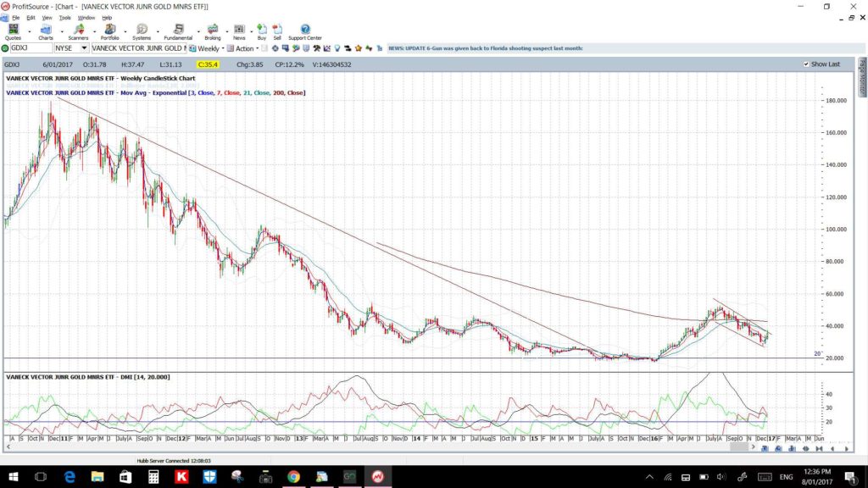Open Chrome from the taskbar
The height and width of the screenshot is (488, 868).
293,476
